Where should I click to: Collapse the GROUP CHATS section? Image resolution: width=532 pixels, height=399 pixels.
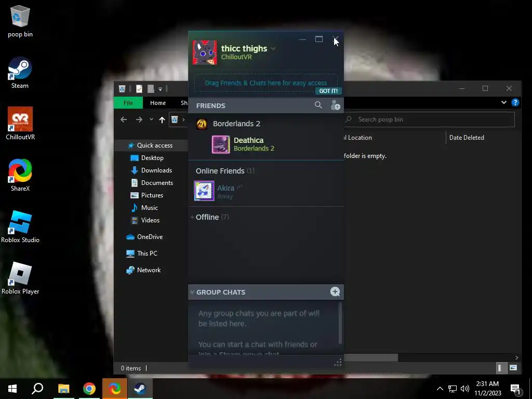(192, 292)
